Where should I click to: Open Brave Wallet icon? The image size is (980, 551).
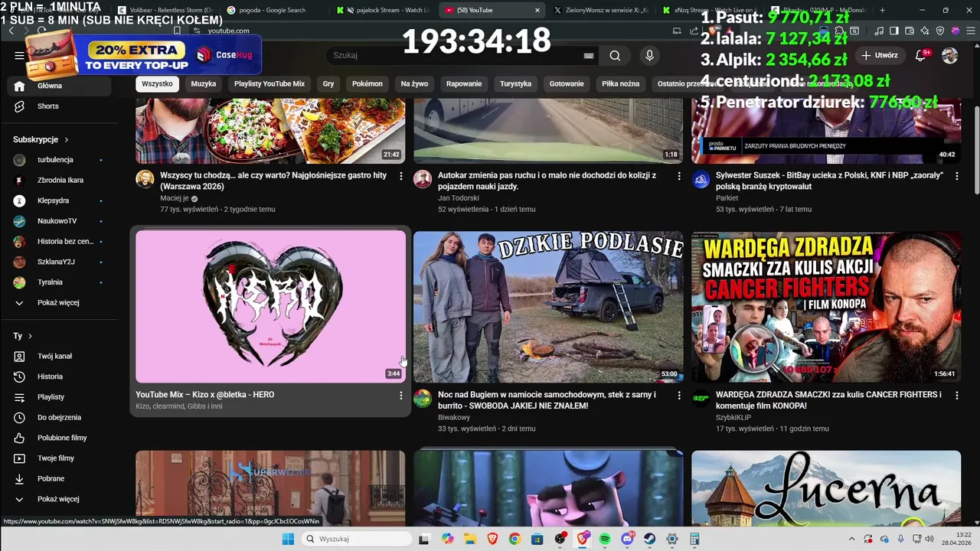point(910,31)
